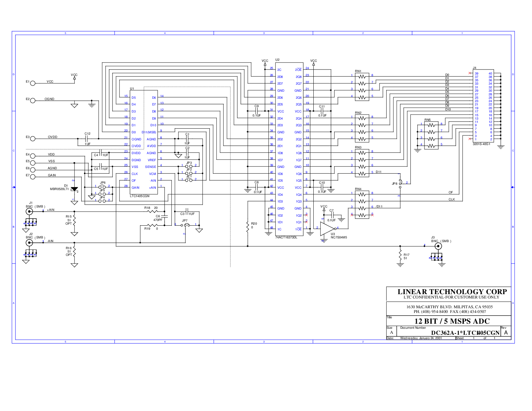Click the LINEAR TECHNOLOGY CORP heading
Image resolution: width=532 pixels, height=411 pixels.
tap(452, 292)
